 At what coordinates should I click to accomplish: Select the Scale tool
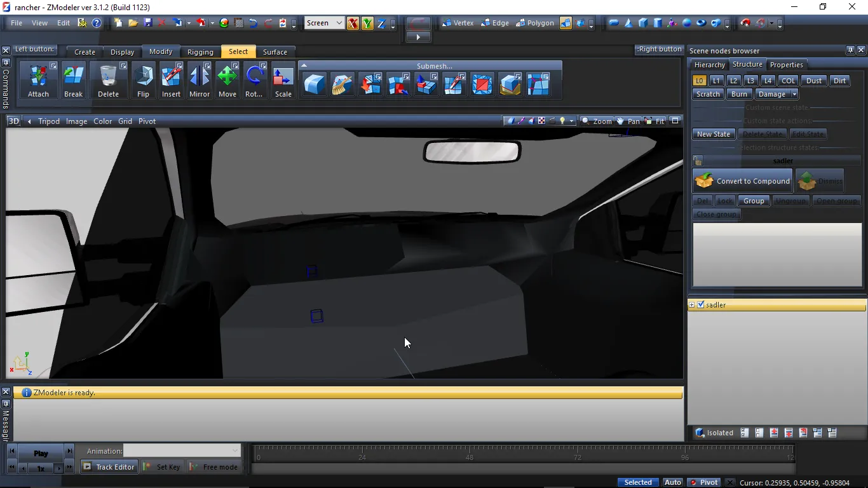tap(283, 80)
